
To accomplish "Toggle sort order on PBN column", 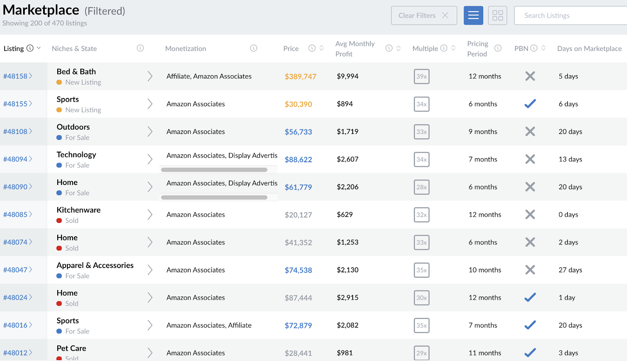I will tap(543, 48).
